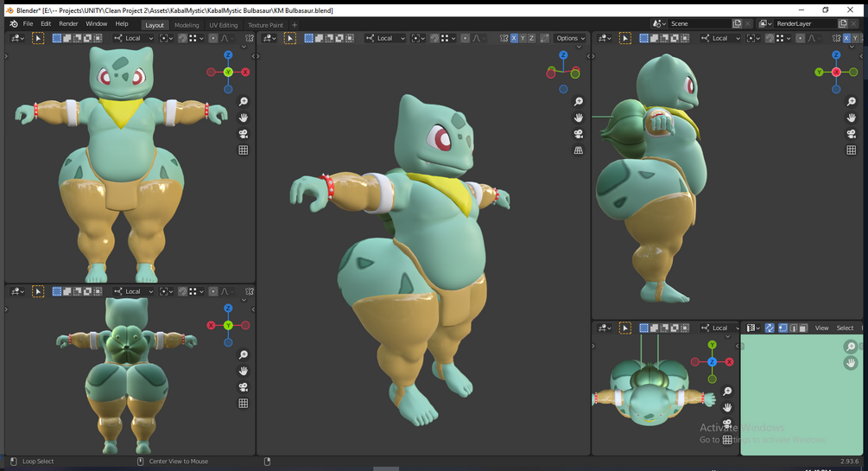Click the zoom magnifier in the top-view viewport
The image size is (868, 471).
point(727,391)
